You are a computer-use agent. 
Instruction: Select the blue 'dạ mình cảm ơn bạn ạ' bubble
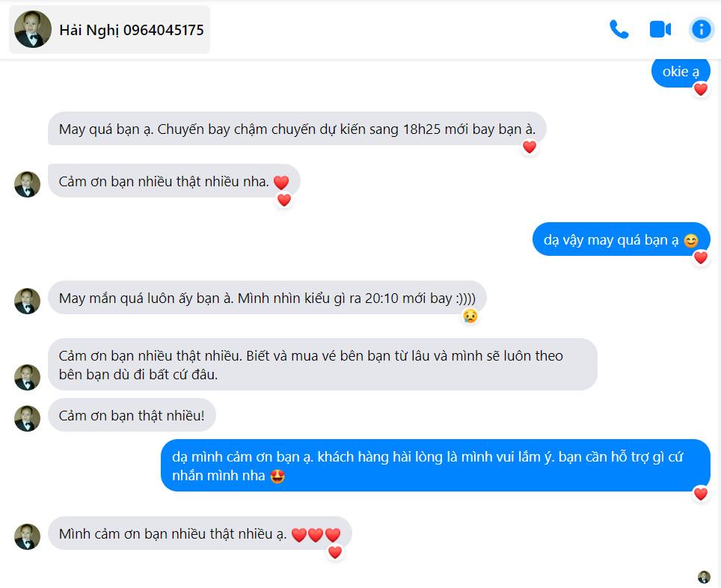click(x=435, y=465)
